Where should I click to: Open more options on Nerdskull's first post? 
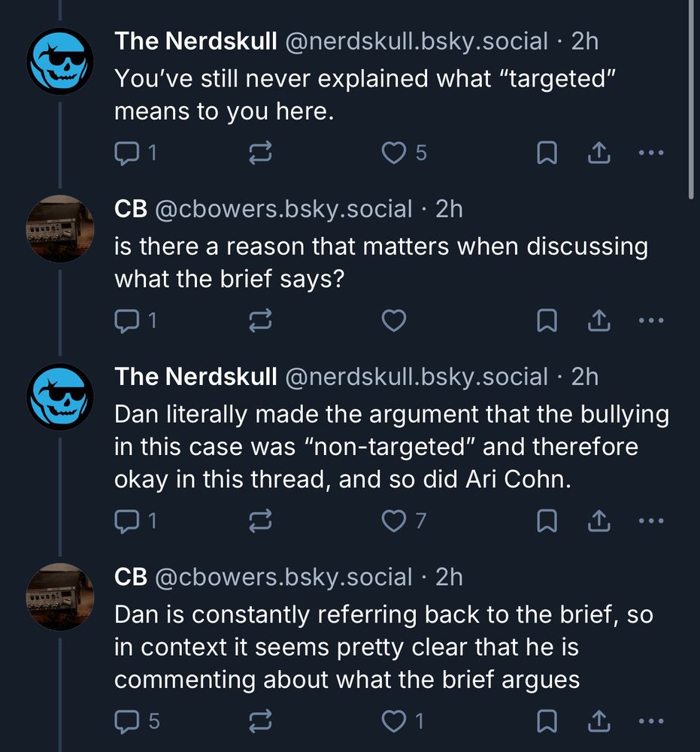click(x=650, y=153)
